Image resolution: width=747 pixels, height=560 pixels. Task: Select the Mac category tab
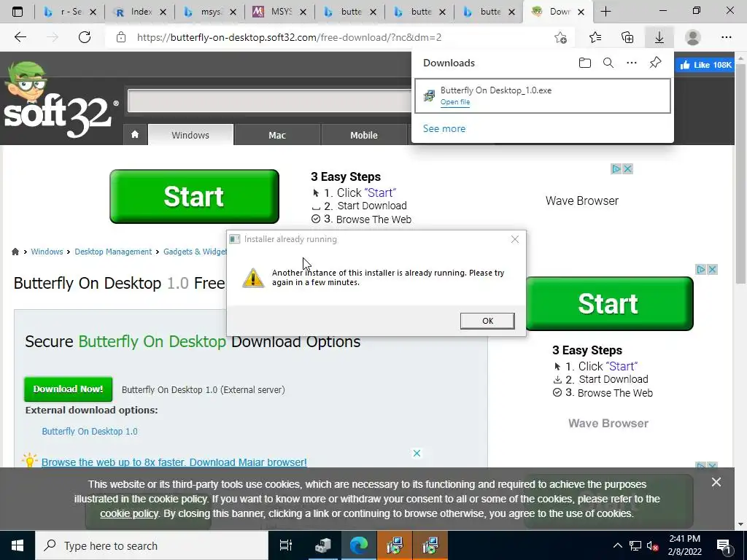pyautogui.click(x=277, y=135)
